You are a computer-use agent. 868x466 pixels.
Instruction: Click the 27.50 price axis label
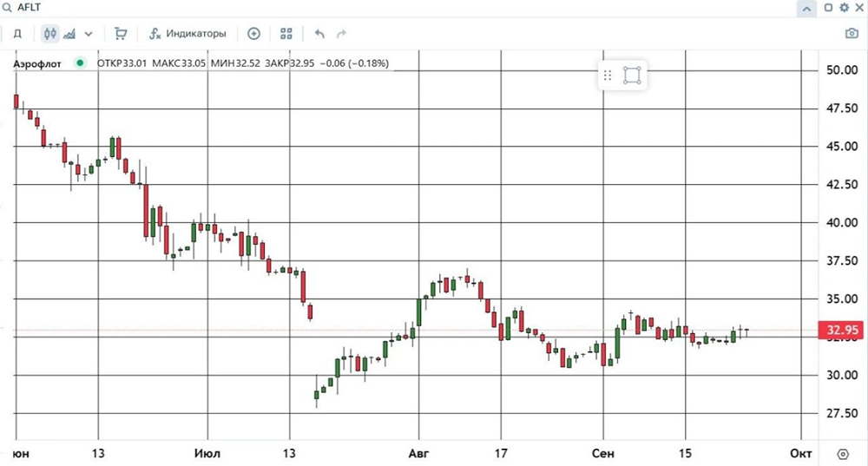tap(842, 413)
